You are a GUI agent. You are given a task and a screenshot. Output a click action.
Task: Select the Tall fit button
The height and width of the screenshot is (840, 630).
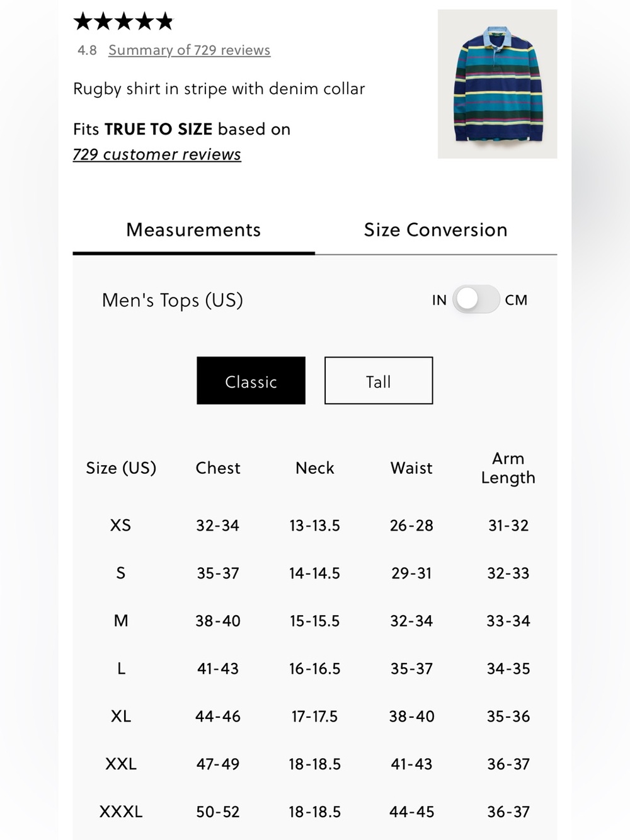[x=379, y=381]
